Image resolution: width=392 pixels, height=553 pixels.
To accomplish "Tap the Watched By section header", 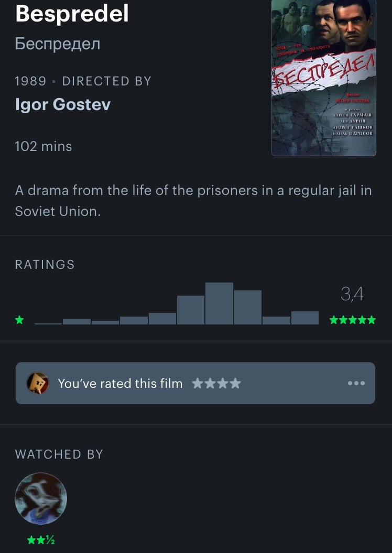I will point(59,454).
